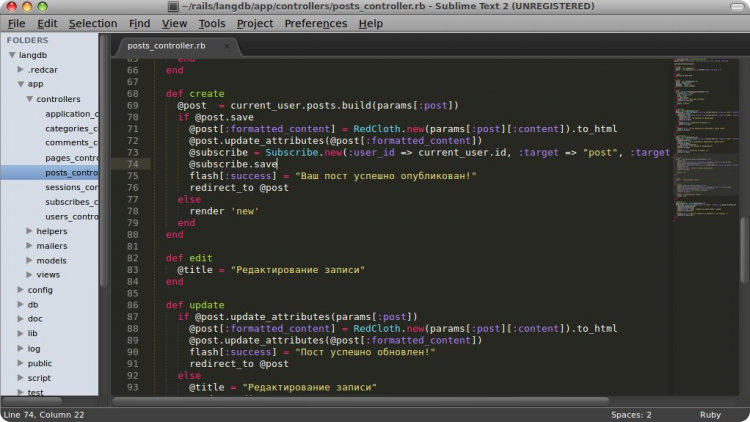This screenshot has height=422, width=750.
Task: Expand the views folder
Action: (29, 275)
